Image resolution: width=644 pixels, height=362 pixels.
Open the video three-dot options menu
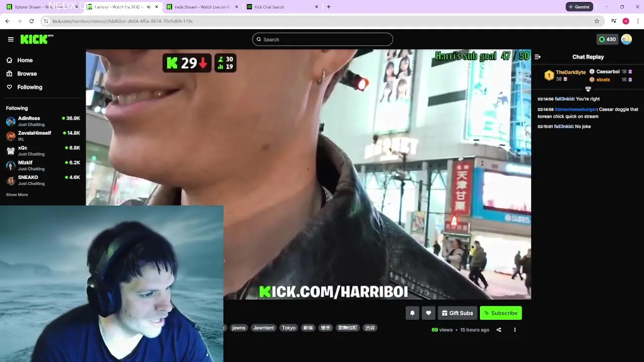(515, 330)
